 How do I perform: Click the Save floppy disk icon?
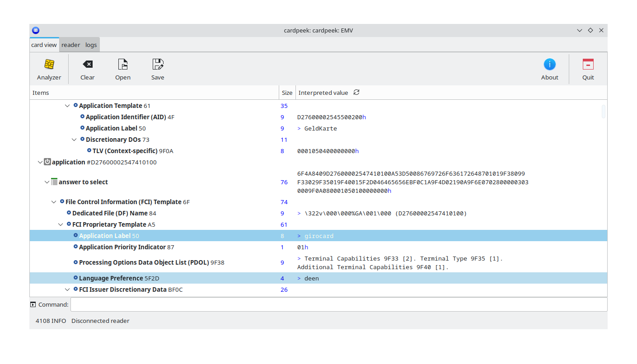158,65
